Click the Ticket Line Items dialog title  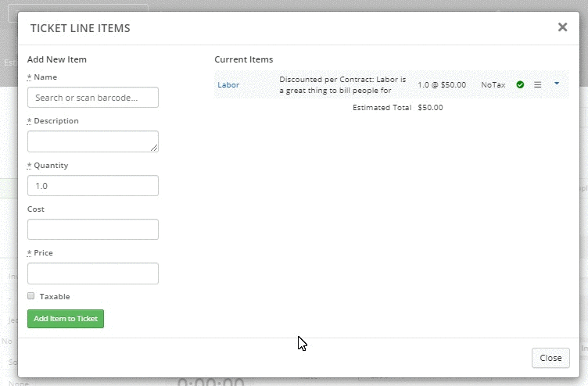(80, 29)
